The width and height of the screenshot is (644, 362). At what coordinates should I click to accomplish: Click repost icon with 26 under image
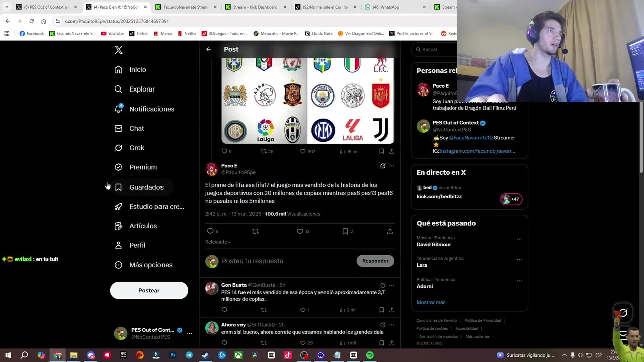click(264, 151)
